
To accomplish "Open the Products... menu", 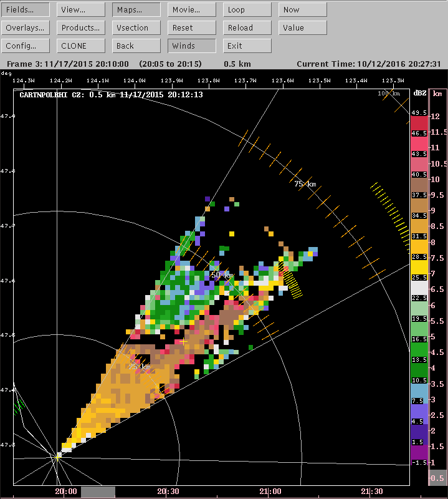I will tap(81, 28).
